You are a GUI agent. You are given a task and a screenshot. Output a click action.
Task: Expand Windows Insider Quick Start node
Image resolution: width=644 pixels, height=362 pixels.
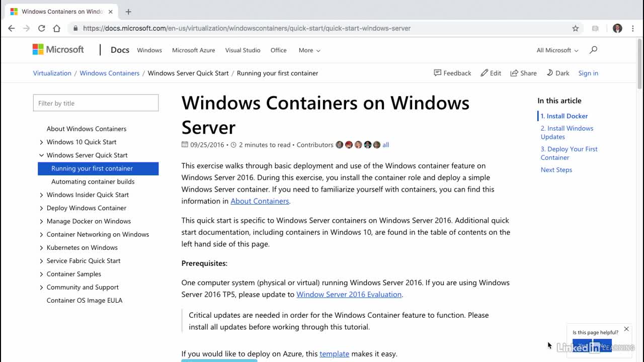click(41, 195)
